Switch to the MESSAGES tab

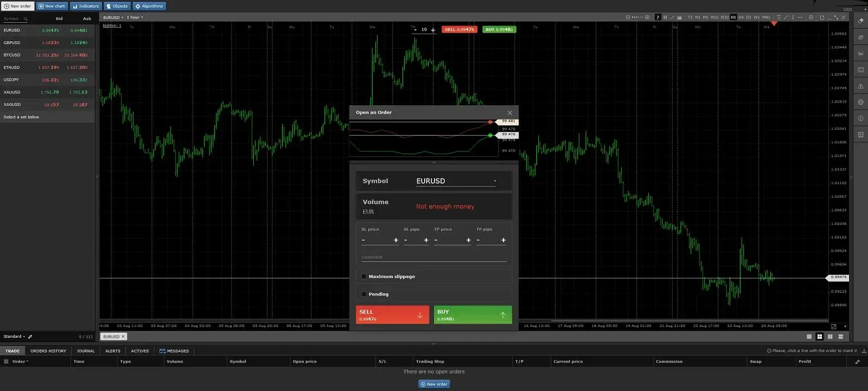(174, 351)
